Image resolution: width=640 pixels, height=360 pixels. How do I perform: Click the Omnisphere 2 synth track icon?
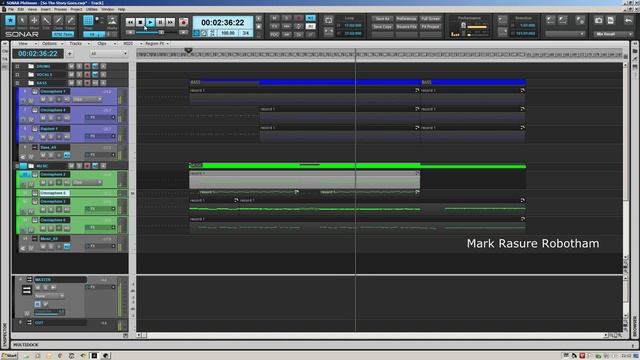35,175
